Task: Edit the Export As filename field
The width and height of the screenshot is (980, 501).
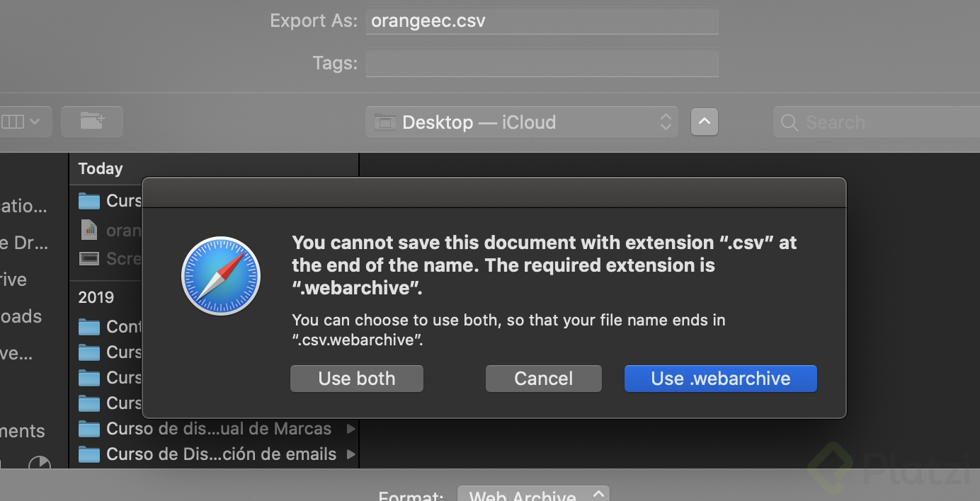Action: (542, 21)
